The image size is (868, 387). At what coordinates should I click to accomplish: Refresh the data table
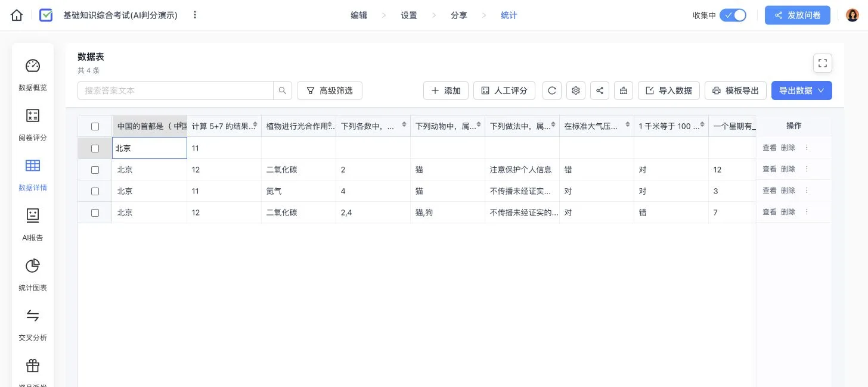(x=552, y=90)
